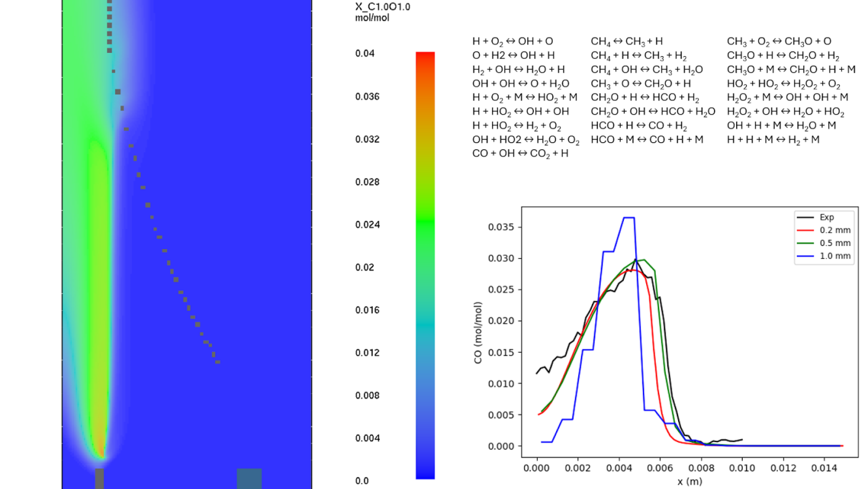868x489 pixels.
Task: Select reaction H + H + M ↔ H2 + M
Action: click(x=773, y=140)
